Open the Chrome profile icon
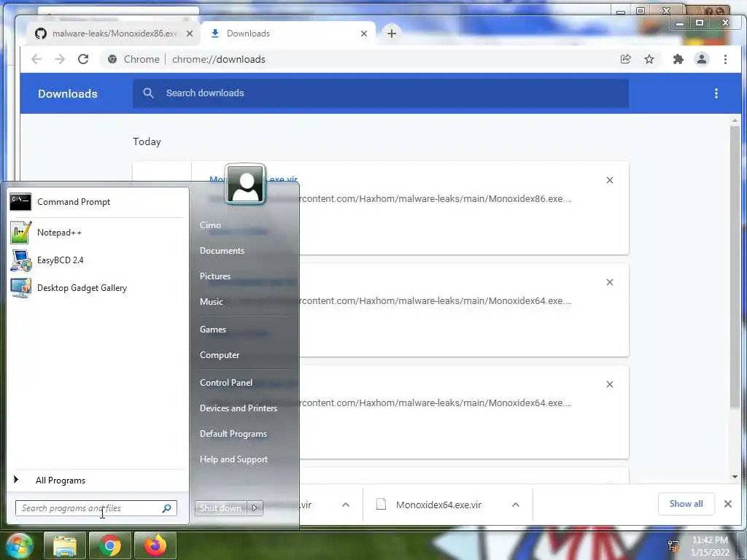This screenshot has width=747, height=560. tap(702, 59)
